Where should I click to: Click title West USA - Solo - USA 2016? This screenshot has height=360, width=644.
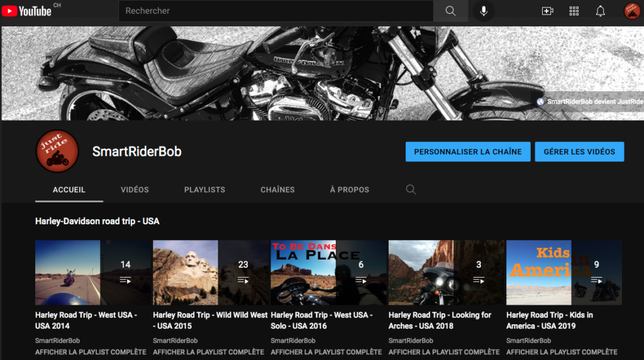tap(321, 320)
